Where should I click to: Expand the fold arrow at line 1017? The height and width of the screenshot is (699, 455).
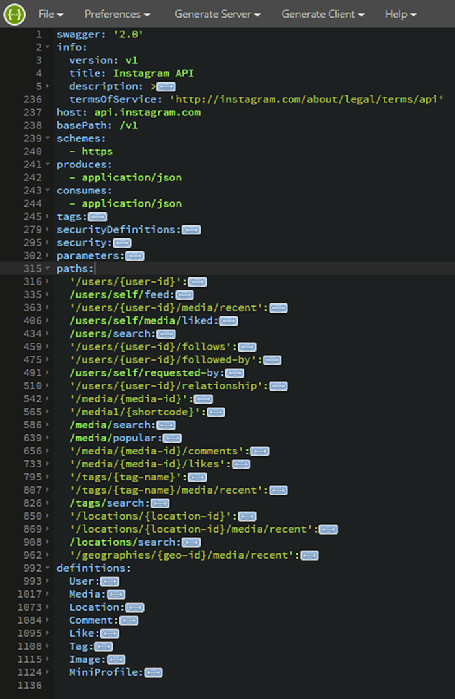click(48, 594)
